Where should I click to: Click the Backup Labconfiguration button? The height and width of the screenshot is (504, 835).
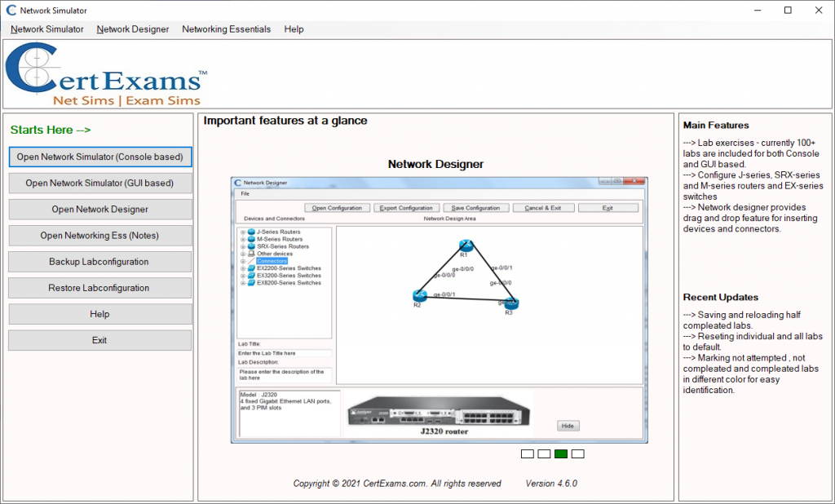pyautogui.click(x=99, y=261)
